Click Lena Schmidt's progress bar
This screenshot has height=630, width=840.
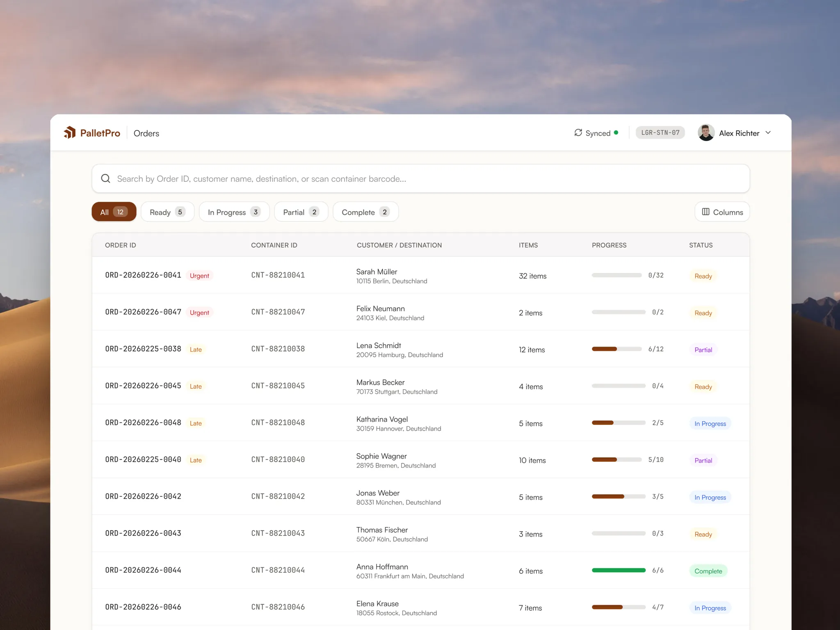coord(616,349)
